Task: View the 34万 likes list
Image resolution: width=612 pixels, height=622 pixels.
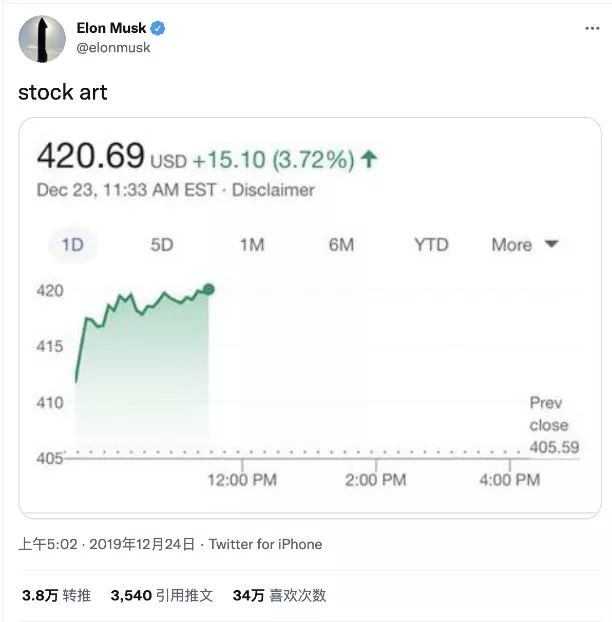Action: coord(279,595)
